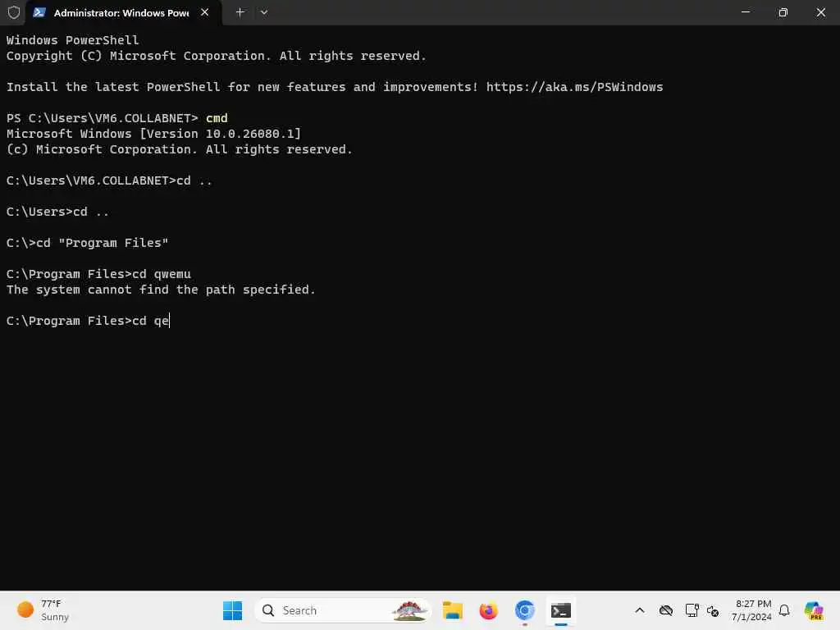Click the Terminal icon in the taskbar
The image size is (840, 630).
click(x=561, y=610)
